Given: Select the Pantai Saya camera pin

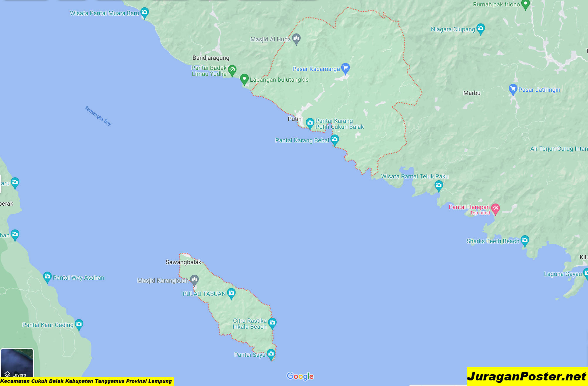Looking at the screenshot, I should point(271,354).
